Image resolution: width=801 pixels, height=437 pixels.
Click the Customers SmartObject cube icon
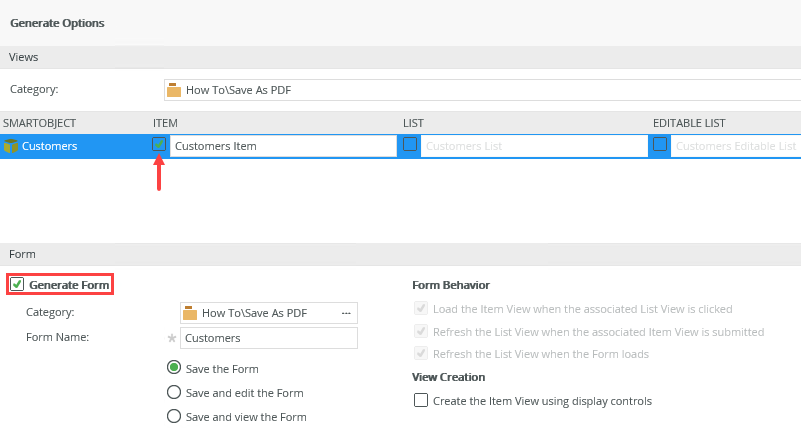click(x=11, y=146)
